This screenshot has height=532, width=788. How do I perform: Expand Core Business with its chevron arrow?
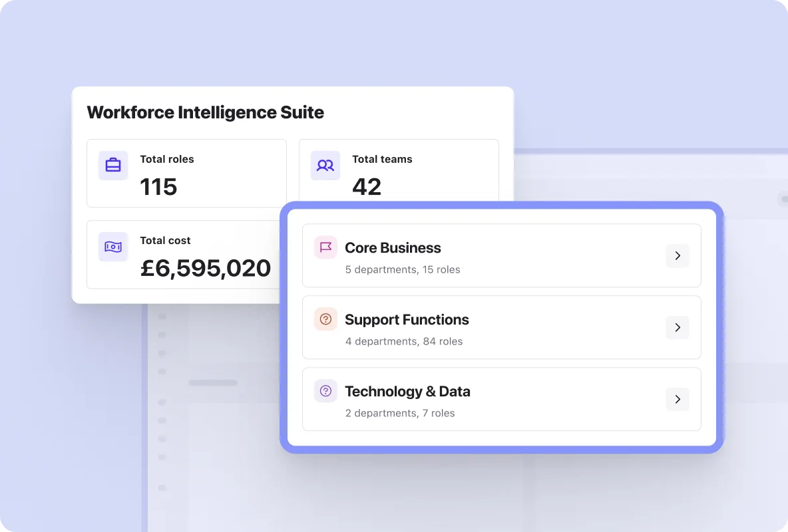coord(678,256)
